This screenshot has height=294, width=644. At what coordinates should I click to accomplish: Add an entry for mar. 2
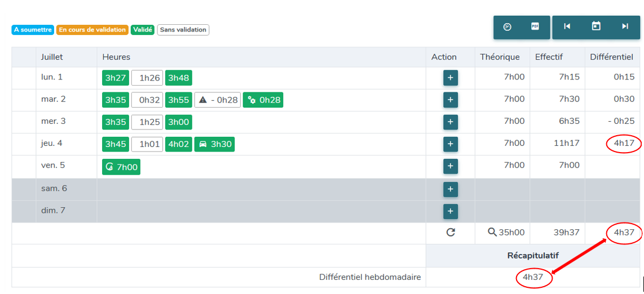[x=450, y=100]
